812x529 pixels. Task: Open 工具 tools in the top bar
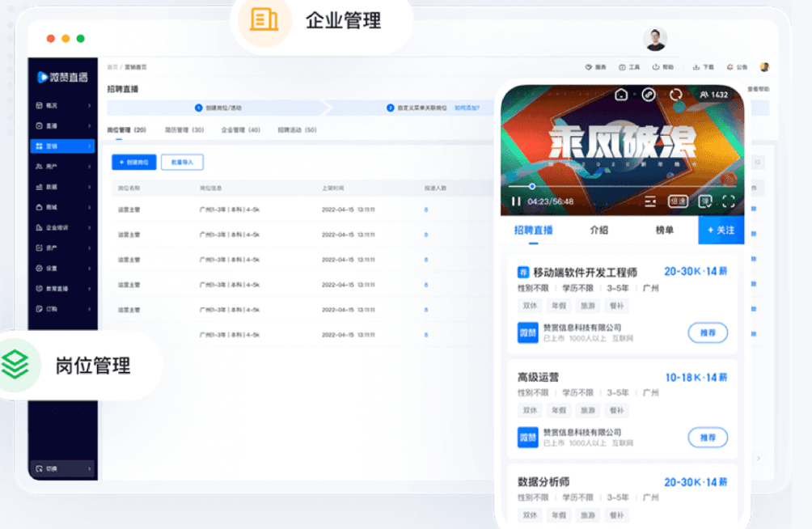[629, 67]
